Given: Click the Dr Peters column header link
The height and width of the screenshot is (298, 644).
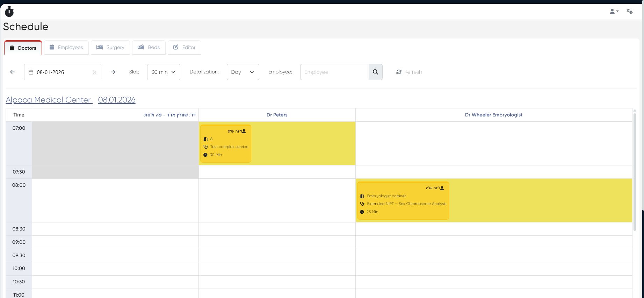Looking at the screenshot, I should click(277, 115).
